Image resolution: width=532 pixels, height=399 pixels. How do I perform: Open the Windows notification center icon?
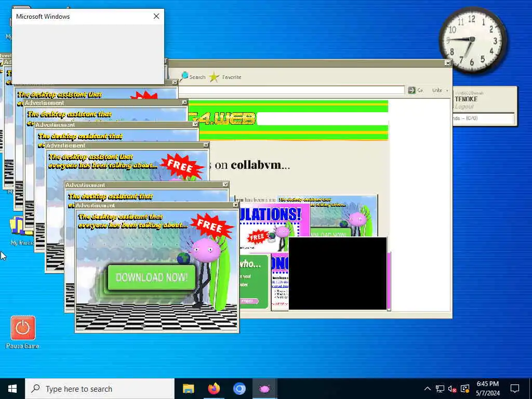click(x=515, y=389)
